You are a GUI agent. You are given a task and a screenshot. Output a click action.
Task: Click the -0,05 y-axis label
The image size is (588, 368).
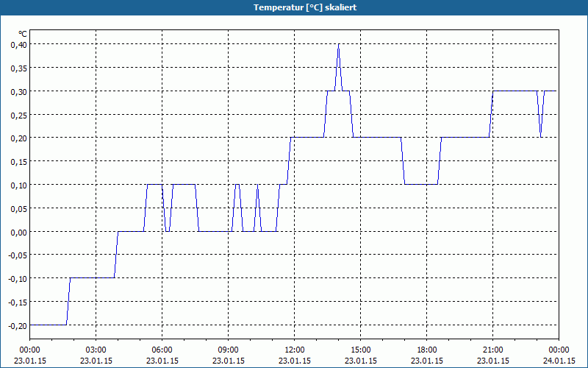(x=18, y=255)
